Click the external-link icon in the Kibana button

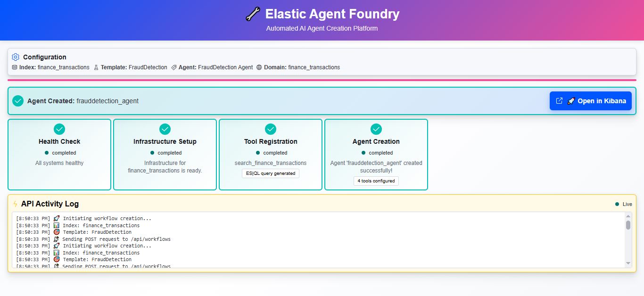560,101
